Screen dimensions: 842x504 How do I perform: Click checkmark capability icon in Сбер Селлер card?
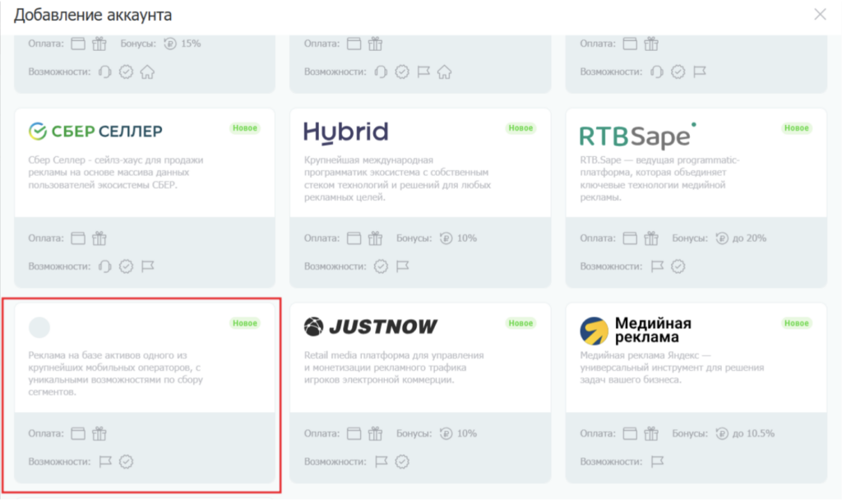pos(126,266)
